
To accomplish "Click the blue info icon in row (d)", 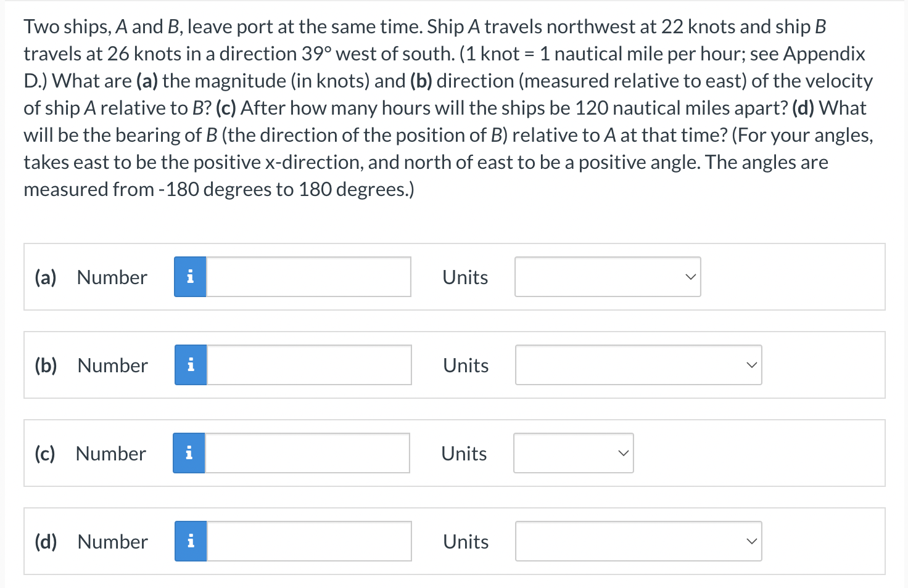I will click(191, 541).
